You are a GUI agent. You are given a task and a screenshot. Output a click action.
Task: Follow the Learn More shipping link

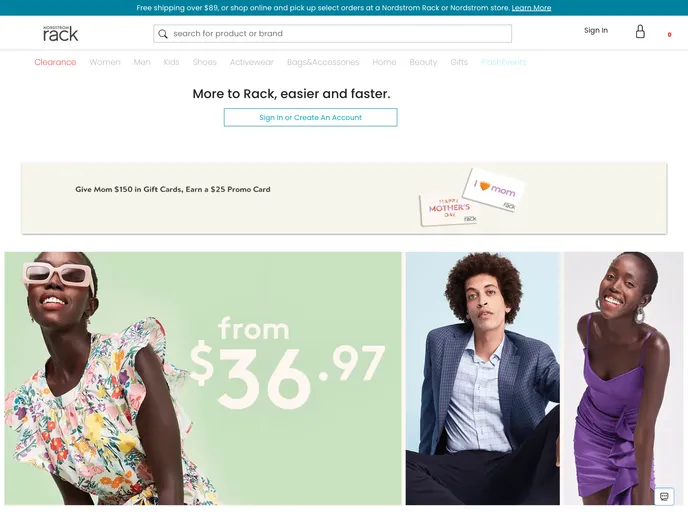coord(531,8)
